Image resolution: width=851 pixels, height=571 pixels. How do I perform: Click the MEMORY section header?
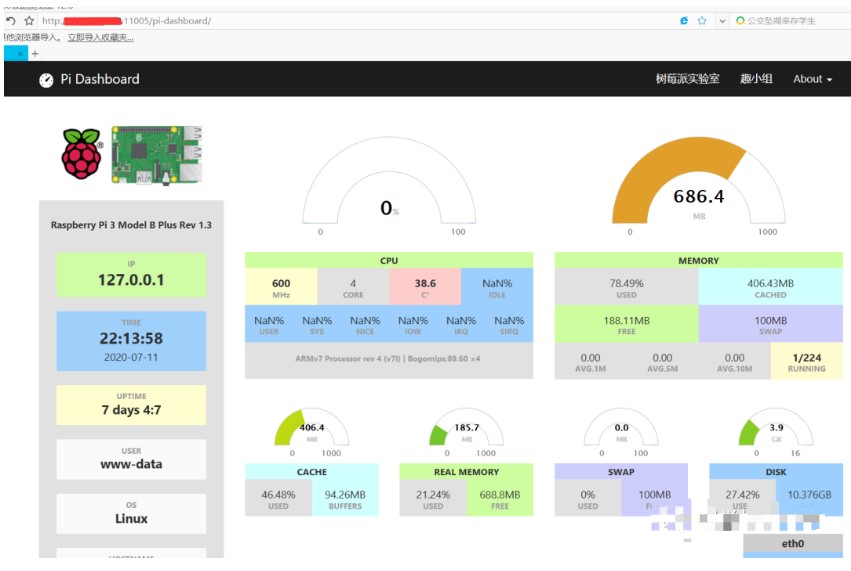coord(698,261)
